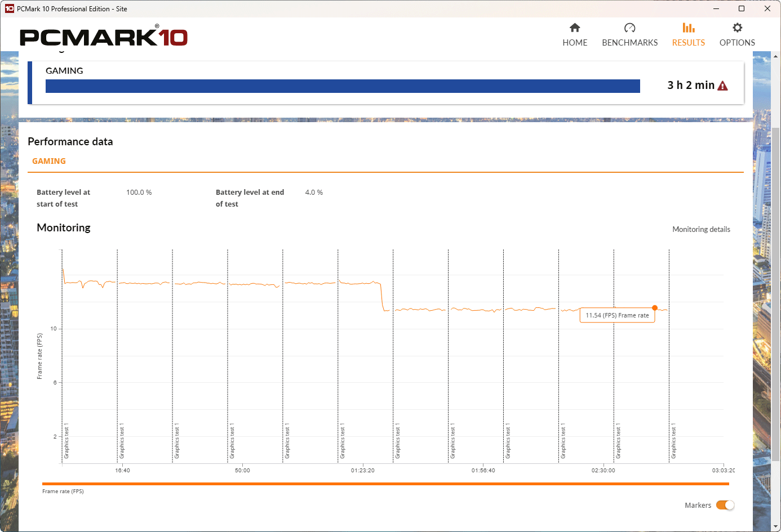Viewport: 781px width, 532px height.
Task: Click the 02:30:00 time axis label
Action: 603,470
